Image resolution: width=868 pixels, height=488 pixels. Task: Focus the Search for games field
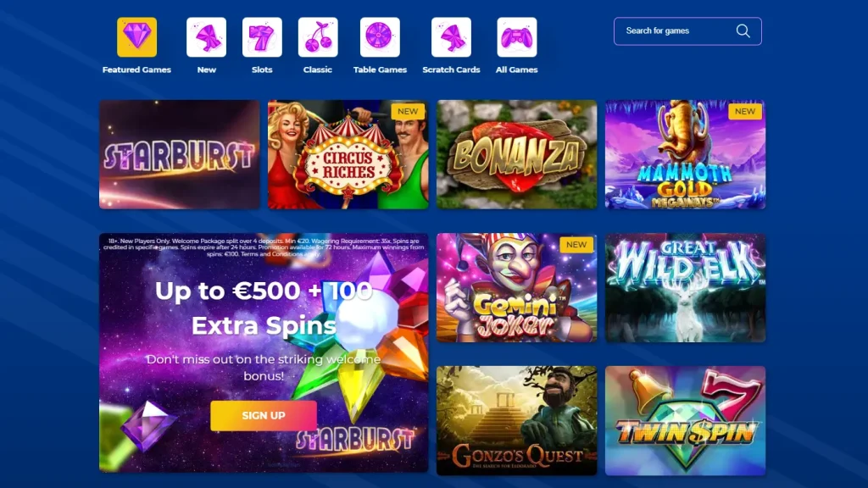(x=687, y=31)
